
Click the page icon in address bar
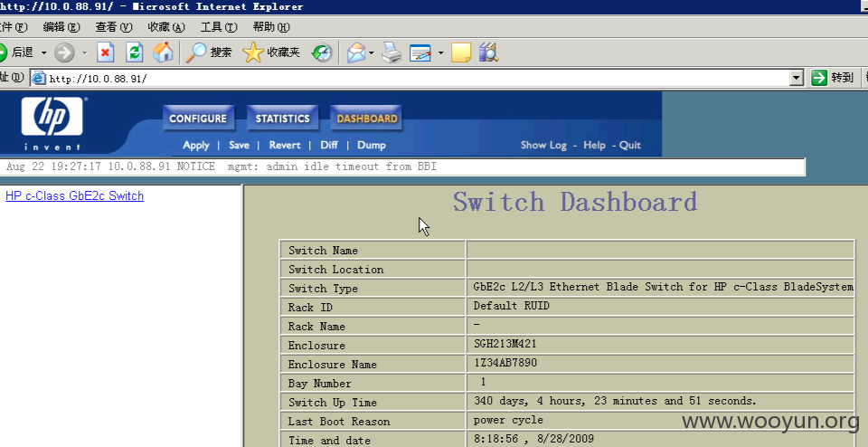[x=38, y=78]
